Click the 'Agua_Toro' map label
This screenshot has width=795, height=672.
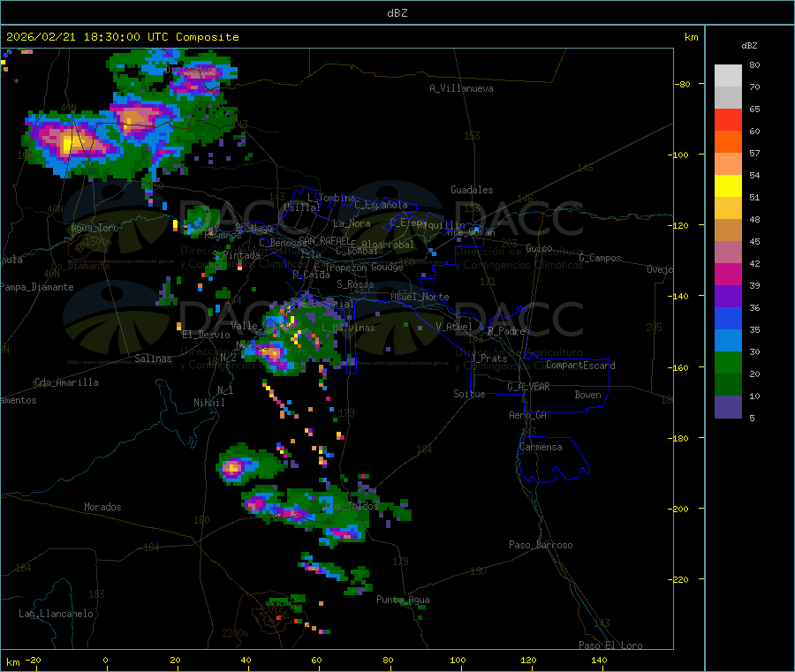[95, 228]
